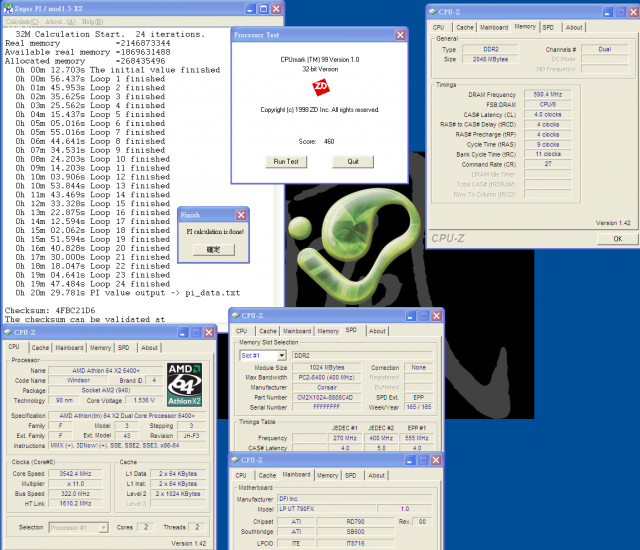Click Quit in Processor Test
The height and width of the screenshot is (550, 640).
353,162
